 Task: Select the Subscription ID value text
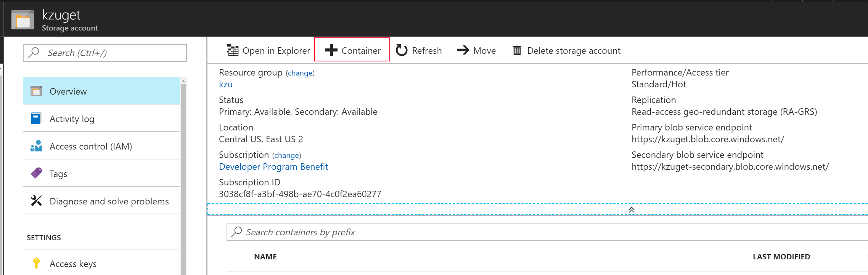tap(300, 194)
